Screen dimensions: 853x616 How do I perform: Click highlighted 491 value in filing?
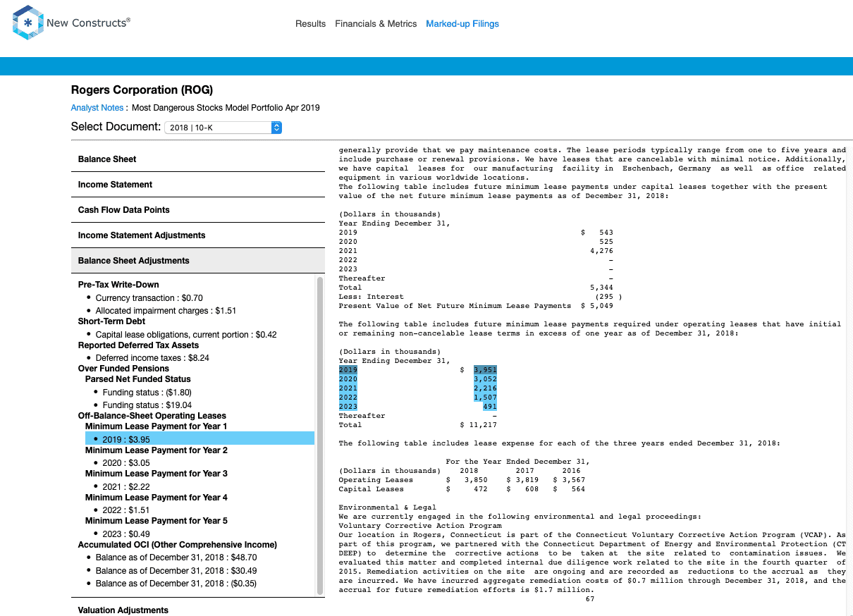coord(490,406)
